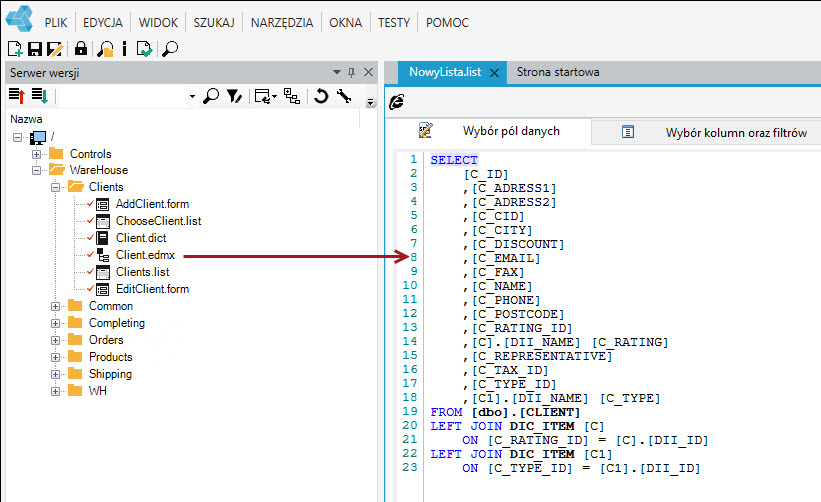Image resolution: width=821 pixels, height=502 pixels.
Task: Select Client.dict in the tree
Action: pyautogui.click(x=141, y=238)
